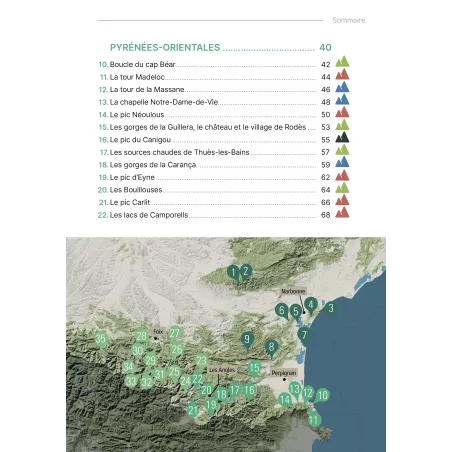Select map pin number 14
Viewport: 452px width, 452px height.
click(x=285, y=400)
